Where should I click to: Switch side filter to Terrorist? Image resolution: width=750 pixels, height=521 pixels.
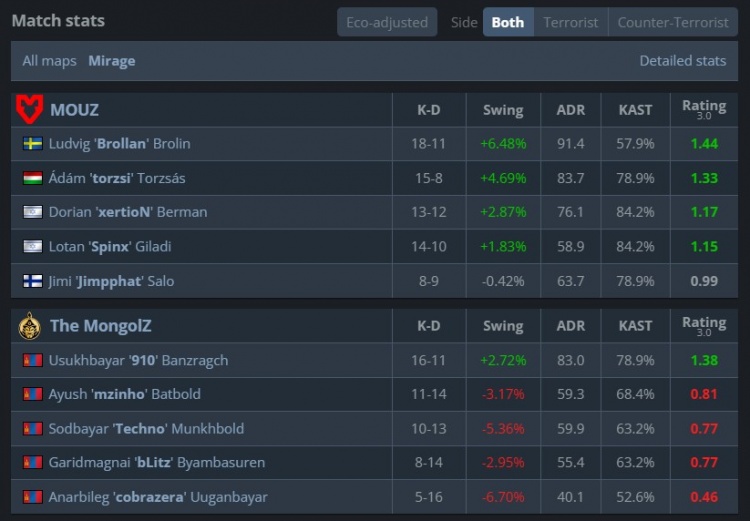click(570, 22)
